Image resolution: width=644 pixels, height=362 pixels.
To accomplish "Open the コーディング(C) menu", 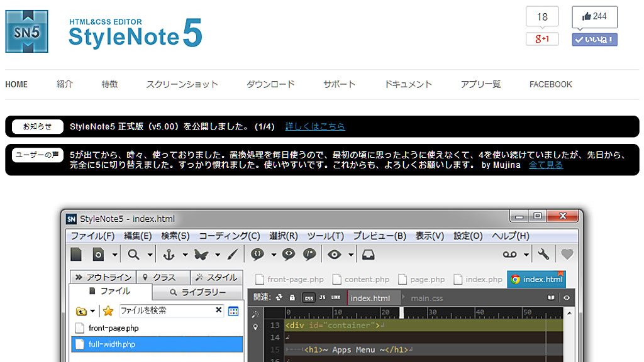I will [229, 236].
